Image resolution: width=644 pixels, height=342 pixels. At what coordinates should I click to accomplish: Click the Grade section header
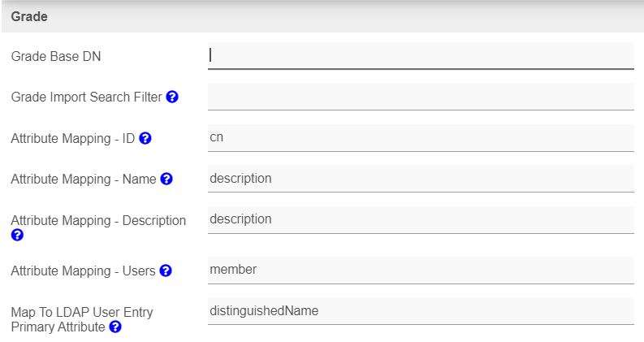tap(29, 15)
